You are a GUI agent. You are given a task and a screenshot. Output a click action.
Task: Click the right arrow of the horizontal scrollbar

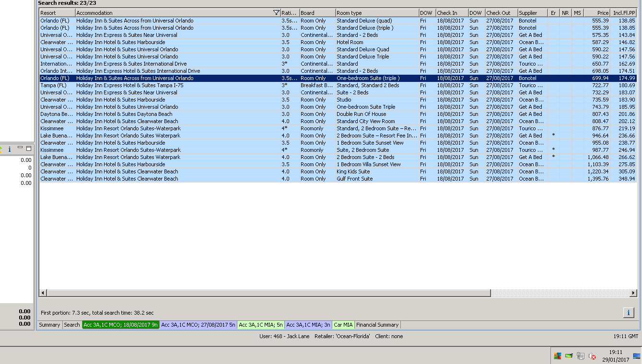pyautogui.click(x=634, y=293)
